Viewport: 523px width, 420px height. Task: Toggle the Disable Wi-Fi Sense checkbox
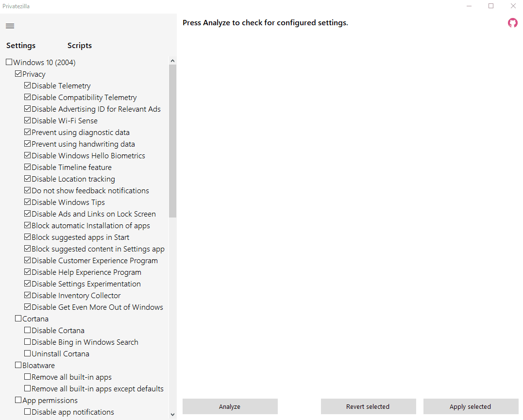(27, 120)
